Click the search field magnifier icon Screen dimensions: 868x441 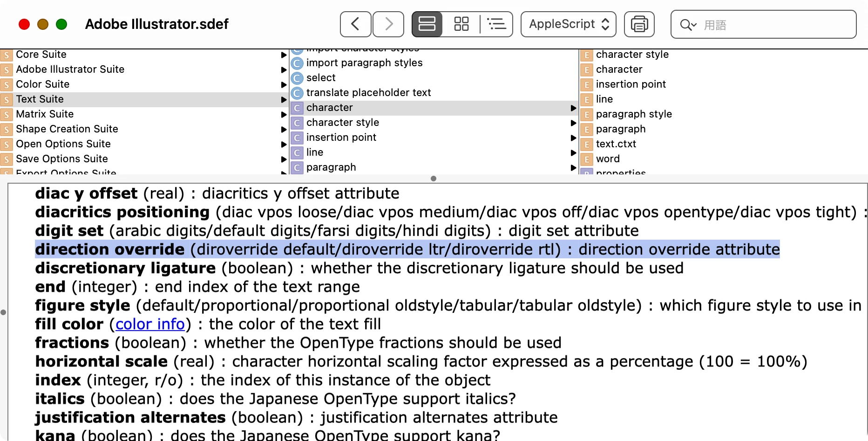688,25
